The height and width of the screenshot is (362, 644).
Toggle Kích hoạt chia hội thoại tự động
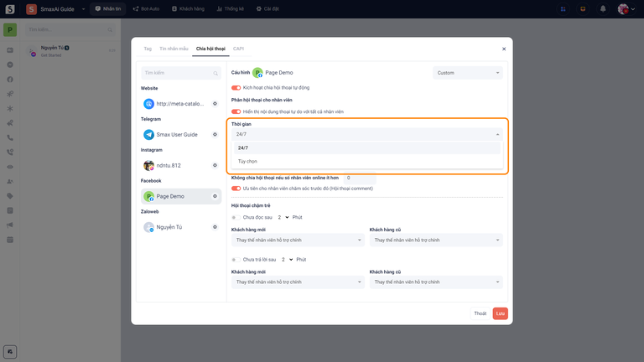pyautogui.click(x=236, y=87)
